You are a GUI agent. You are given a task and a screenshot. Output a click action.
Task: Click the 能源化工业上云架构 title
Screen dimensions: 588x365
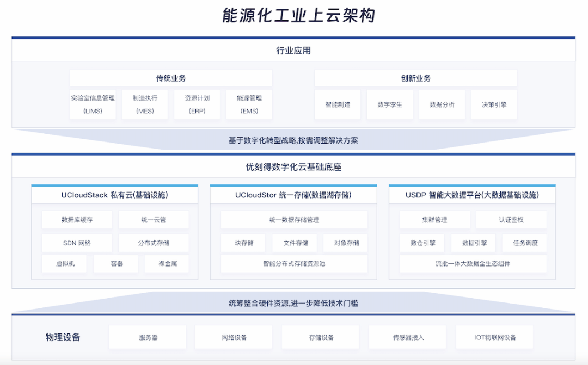[298, 16]
